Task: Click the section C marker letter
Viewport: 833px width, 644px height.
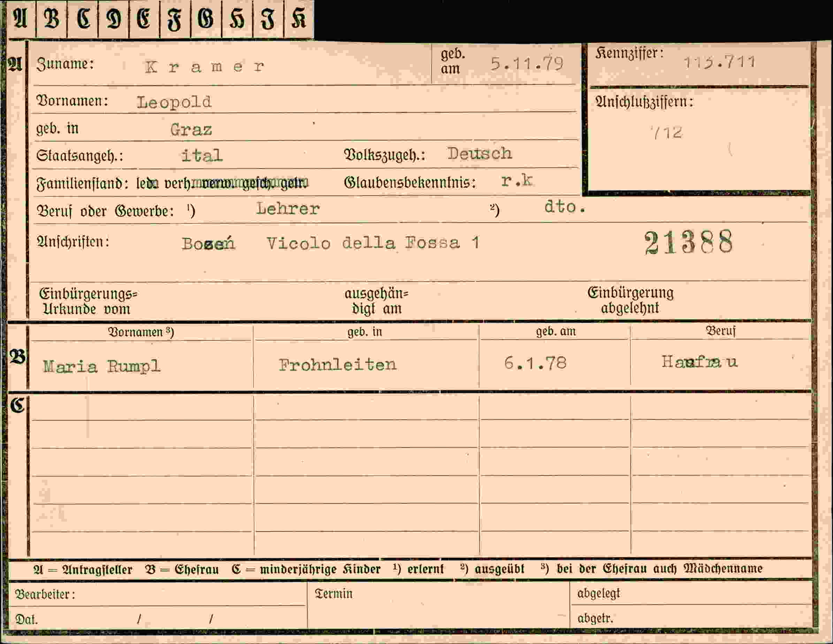Action: tap(17, 405)
